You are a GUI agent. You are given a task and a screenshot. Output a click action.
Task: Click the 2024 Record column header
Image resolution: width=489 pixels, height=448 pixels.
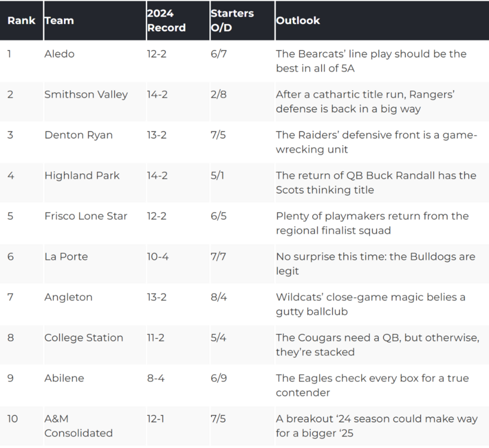tap(166, 20)
